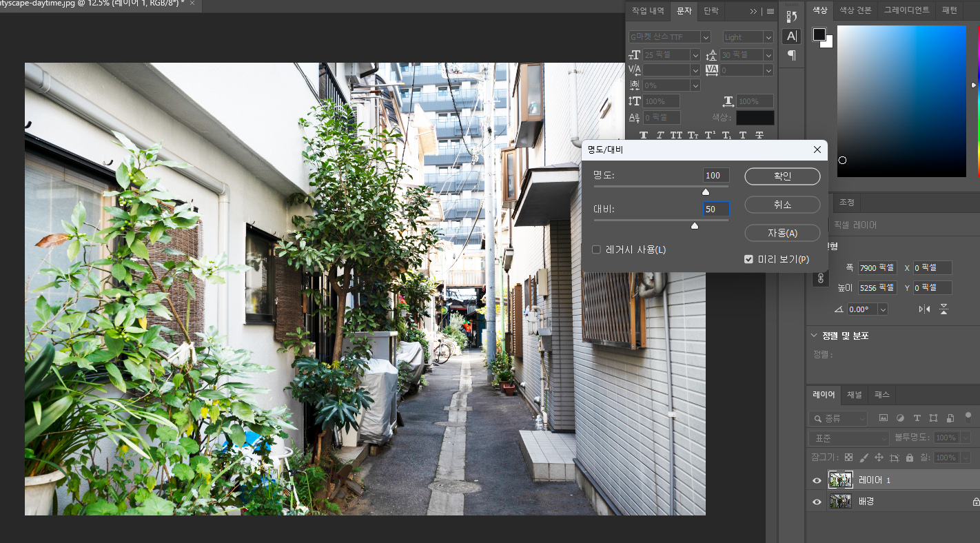Click the text 색상 color swatch in Character panel
The image size is (980, 543).
click(x=755, y=118)
